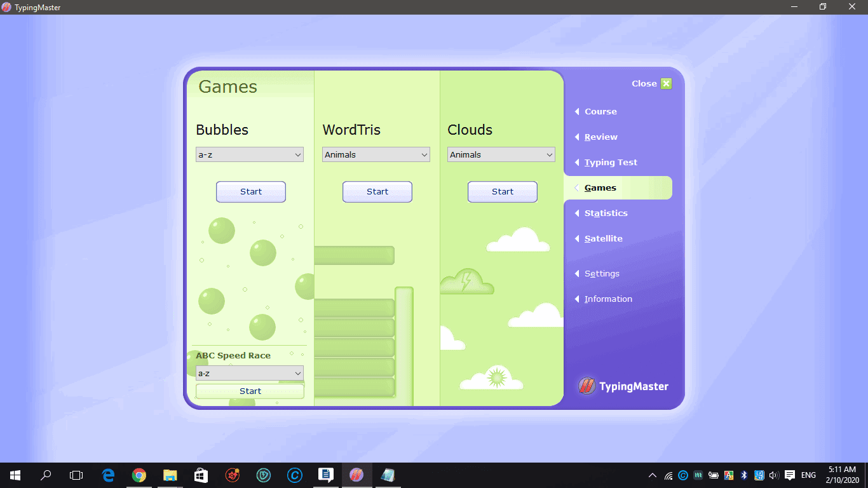The height and width of the screenshot is (488, 868).
Task: Open the Windows Start menu
Action: [15, 475]
